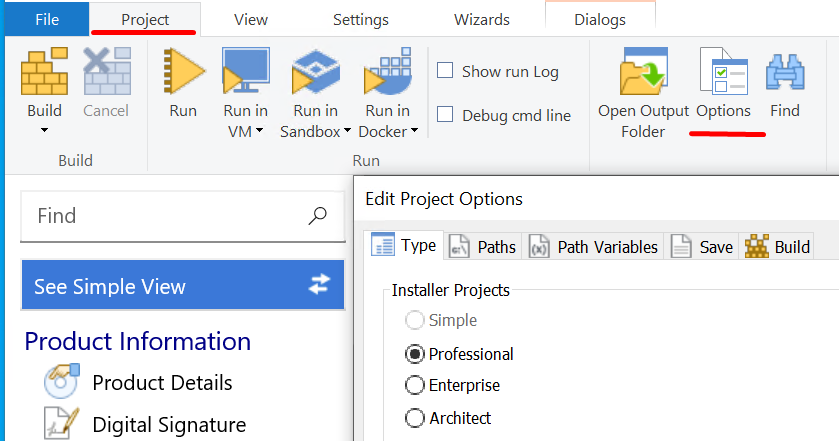The height and width of the screenshot is (441, 839).
Task: Choose the Architect installer project type
Action: 414,417
